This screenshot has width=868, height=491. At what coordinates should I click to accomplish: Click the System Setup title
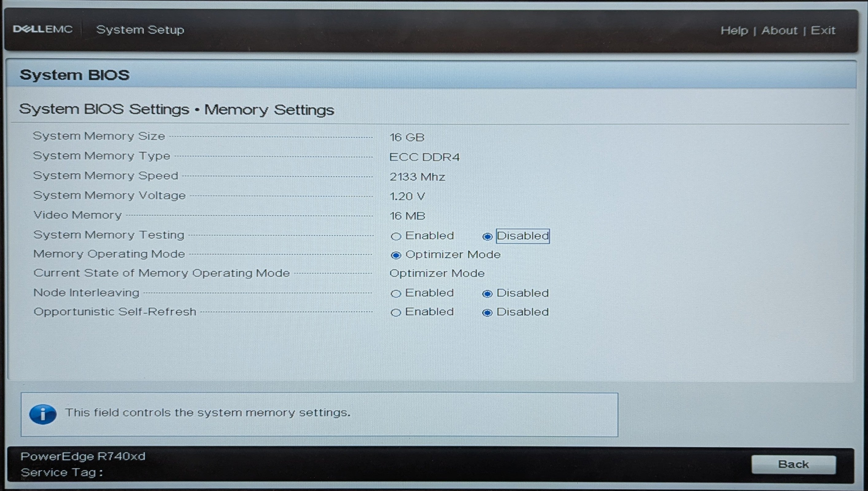[140, 30]
